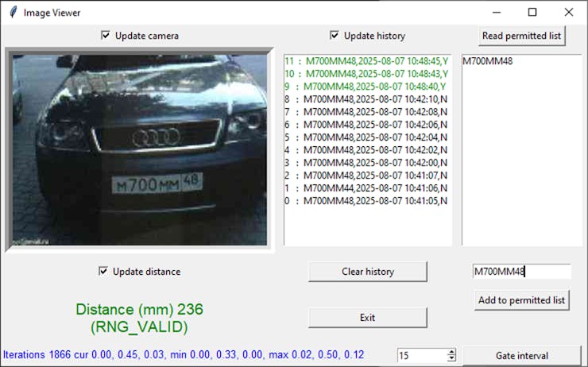Select history entry 7 at 10:42:08

366,112
